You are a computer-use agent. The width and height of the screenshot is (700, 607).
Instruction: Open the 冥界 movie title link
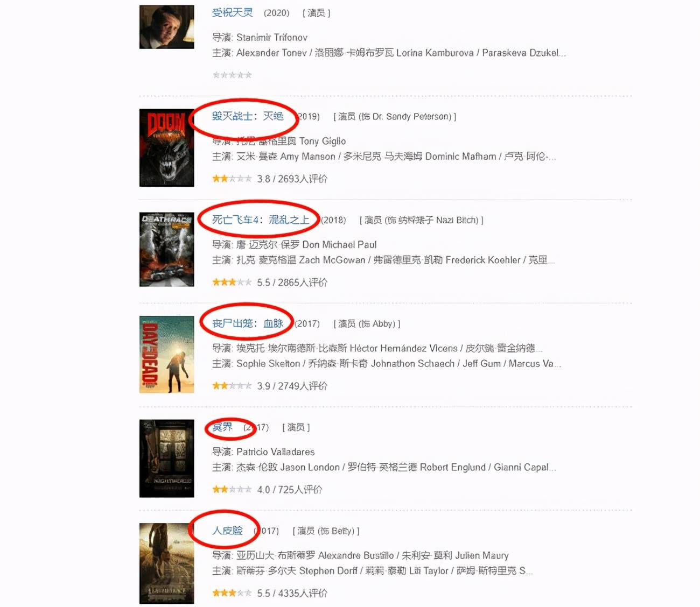click(x=222, y=427)
